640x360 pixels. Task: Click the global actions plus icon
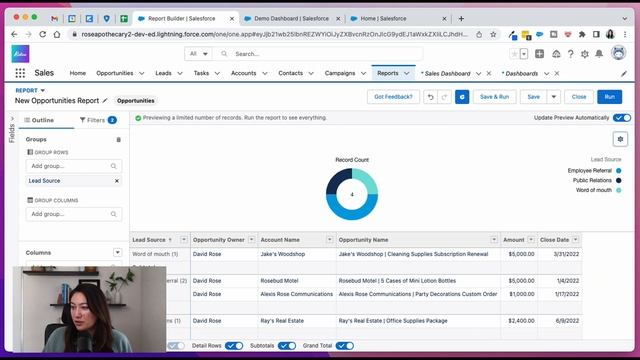click(x=539, y=54)
